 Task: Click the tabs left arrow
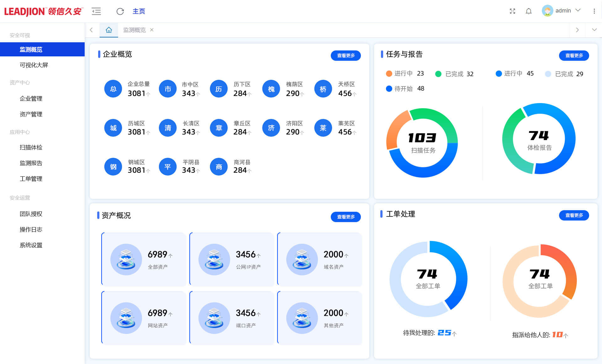92,30
